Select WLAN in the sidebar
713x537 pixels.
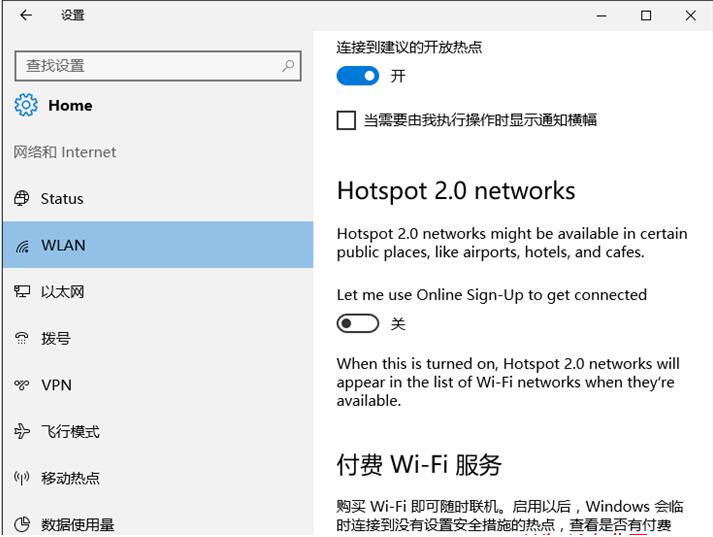(158, 245)
